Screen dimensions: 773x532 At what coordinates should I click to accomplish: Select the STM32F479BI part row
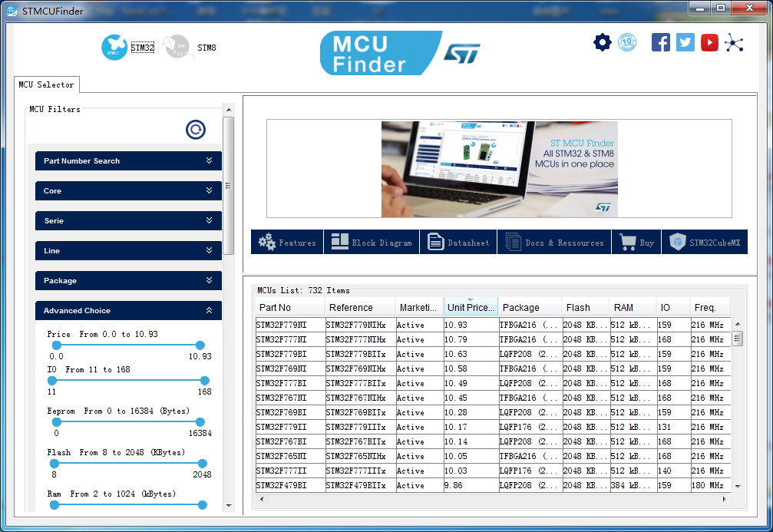coord(493,485)
